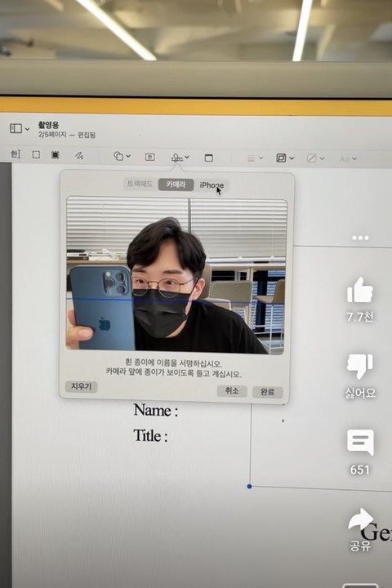Select the rectangular selection tool
392x588 pixels.
point(36,154)
